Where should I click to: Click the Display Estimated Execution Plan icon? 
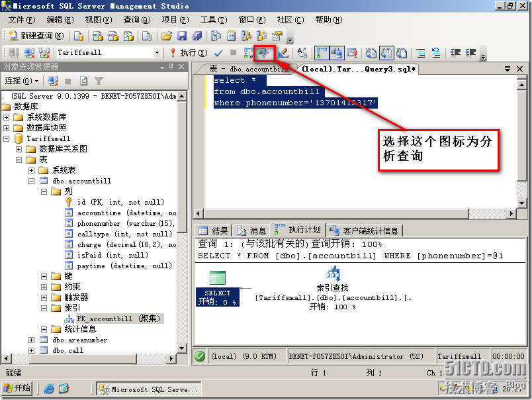[x=248, y=52]
